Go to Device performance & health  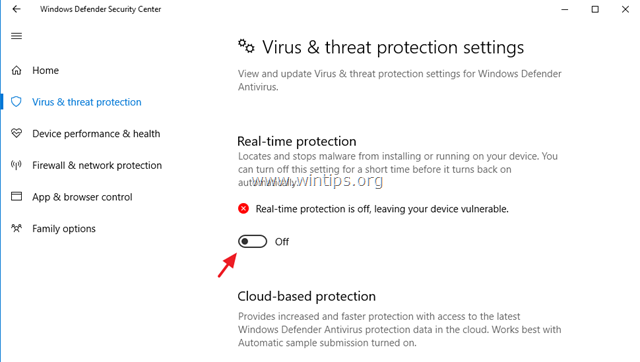96,133
